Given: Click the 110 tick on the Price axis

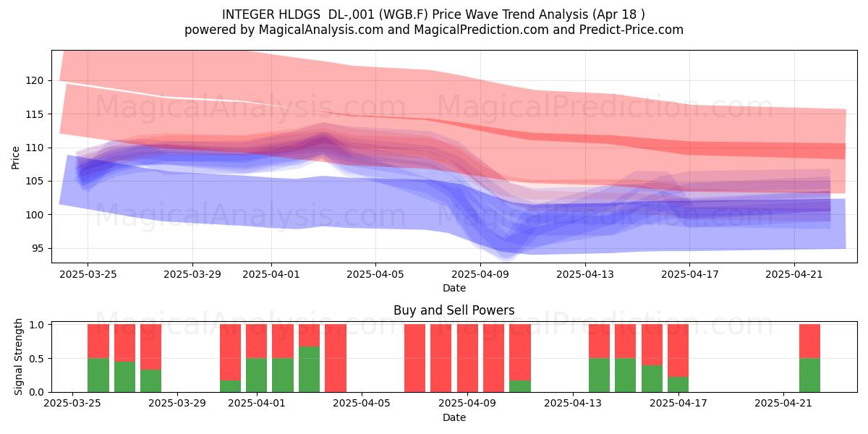Looking at the screenshot, I should point(35,148).
